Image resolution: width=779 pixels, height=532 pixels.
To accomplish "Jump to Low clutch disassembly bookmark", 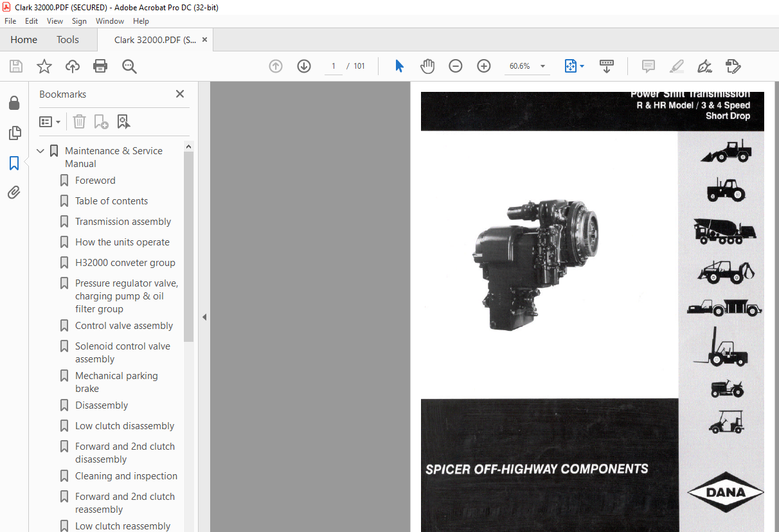I will coord(125,426).
